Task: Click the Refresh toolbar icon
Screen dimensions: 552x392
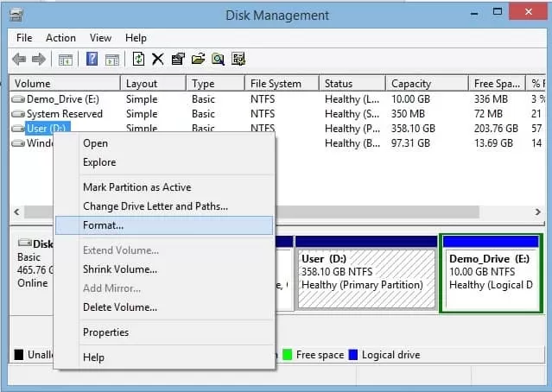Action: (x=138, y=59)
